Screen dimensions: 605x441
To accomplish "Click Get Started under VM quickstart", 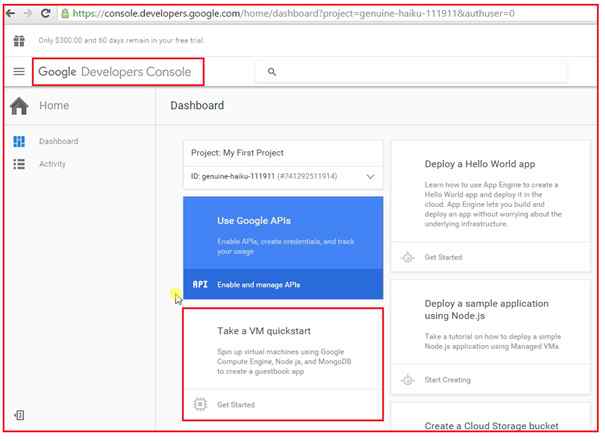I will 236,405.
